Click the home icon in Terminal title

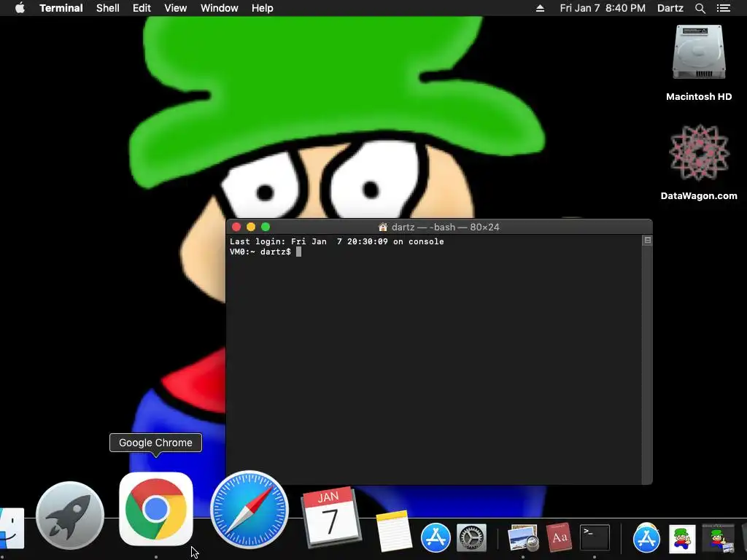(382, 227)
